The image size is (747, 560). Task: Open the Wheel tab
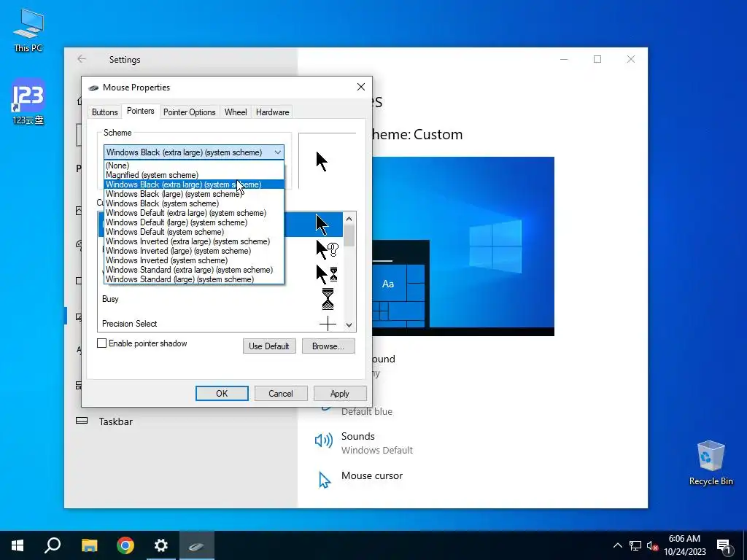coord(236,112)
